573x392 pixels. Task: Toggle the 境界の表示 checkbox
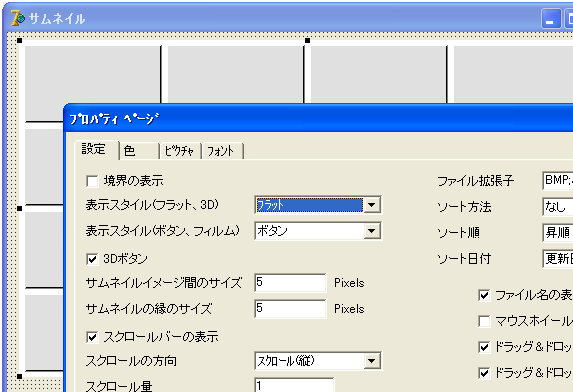tap(92, 181)
